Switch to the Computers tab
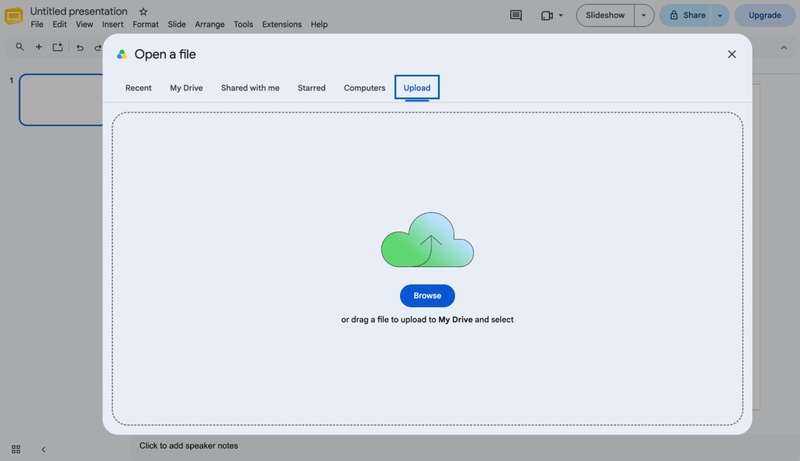Image resolution: width=800 pixels, height=461 pixels. point(364,88)
